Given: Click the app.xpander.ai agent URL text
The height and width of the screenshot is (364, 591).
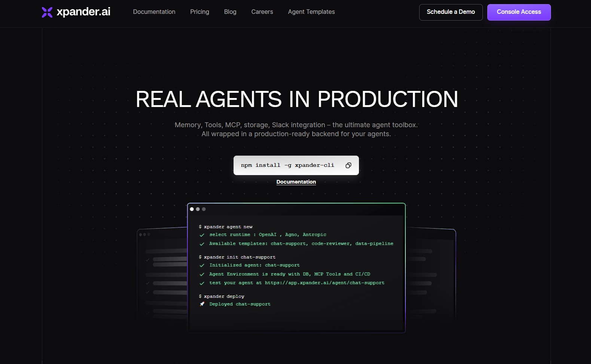Looking at the screenshot, I should (x=325, y=283).
